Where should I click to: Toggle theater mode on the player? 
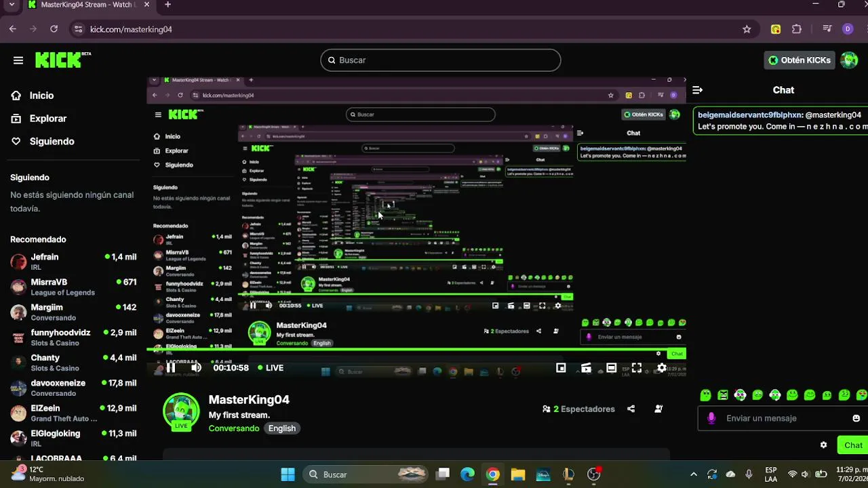click(611, 368)
